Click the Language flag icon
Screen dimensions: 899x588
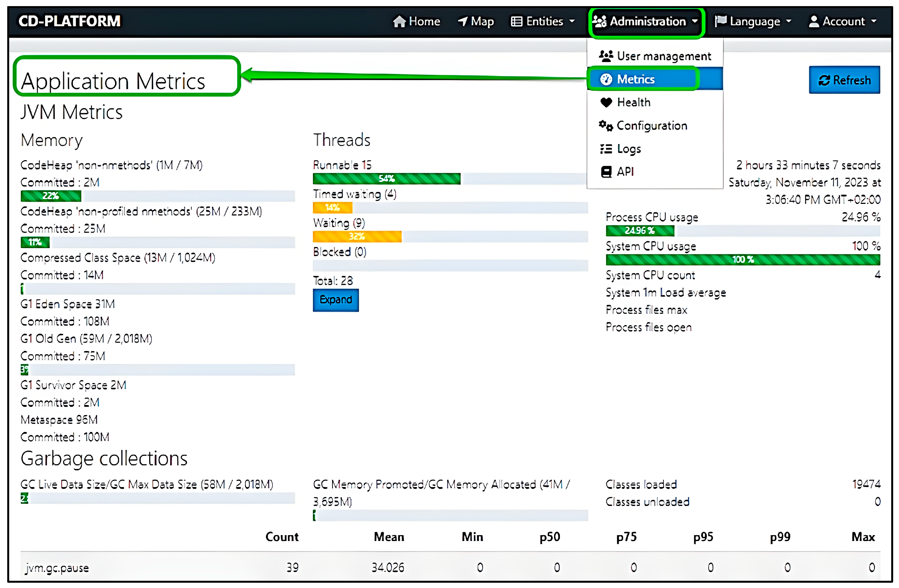click(720, 21)
